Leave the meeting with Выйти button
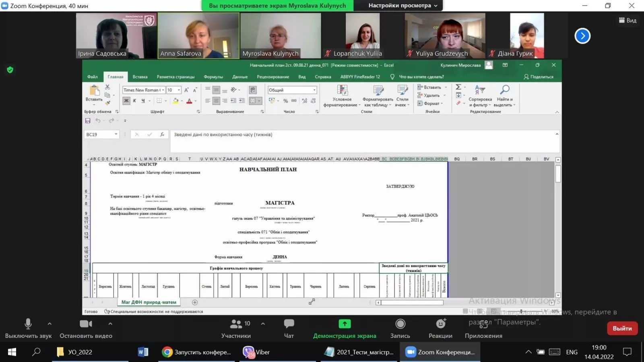 622,328
